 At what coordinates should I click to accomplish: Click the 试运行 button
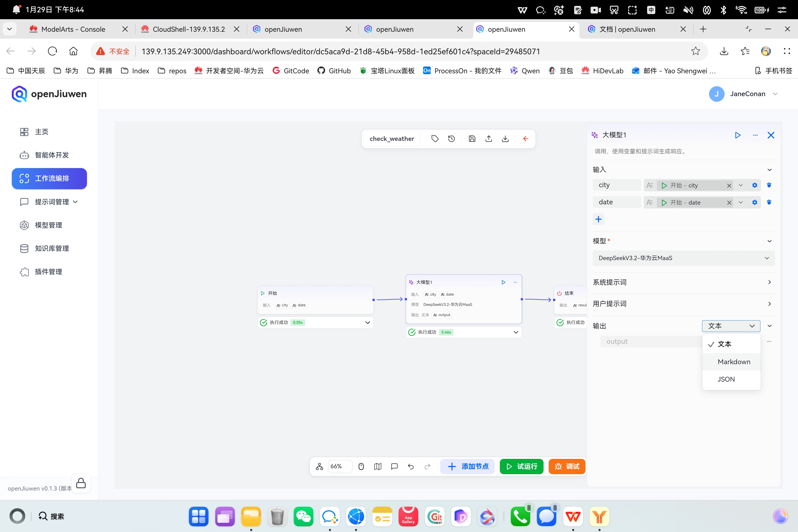pyautogui.click(x=521, y=467)
